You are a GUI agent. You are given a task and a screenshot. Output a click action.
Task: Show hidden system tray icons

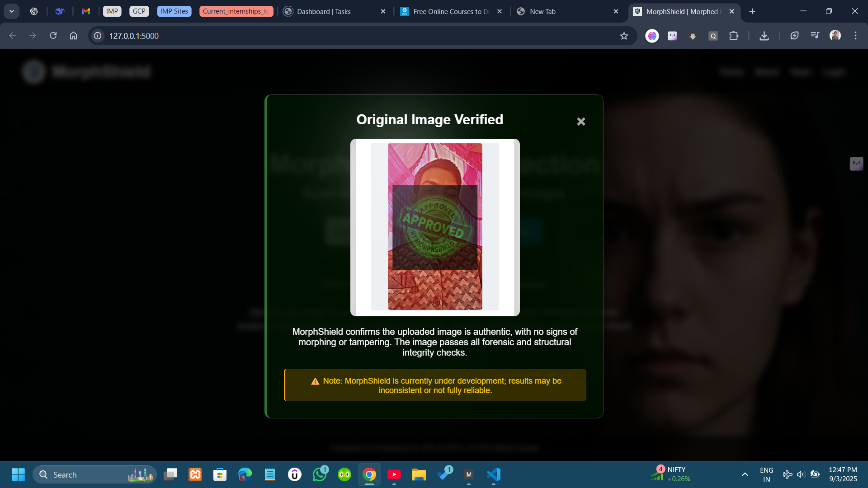[745, 474]
